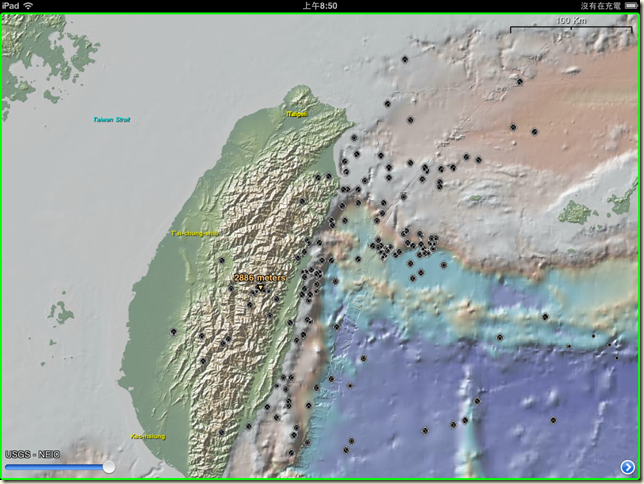
Task: Tap the 100 Km scale bar
Action: [571, 25]
